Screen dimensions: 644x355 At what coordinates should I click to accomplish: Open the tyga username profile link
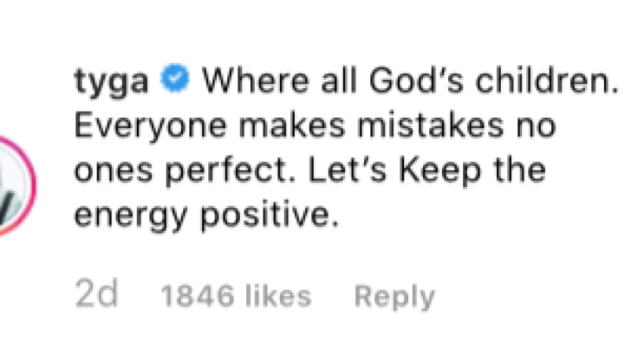tap(110, 80)
